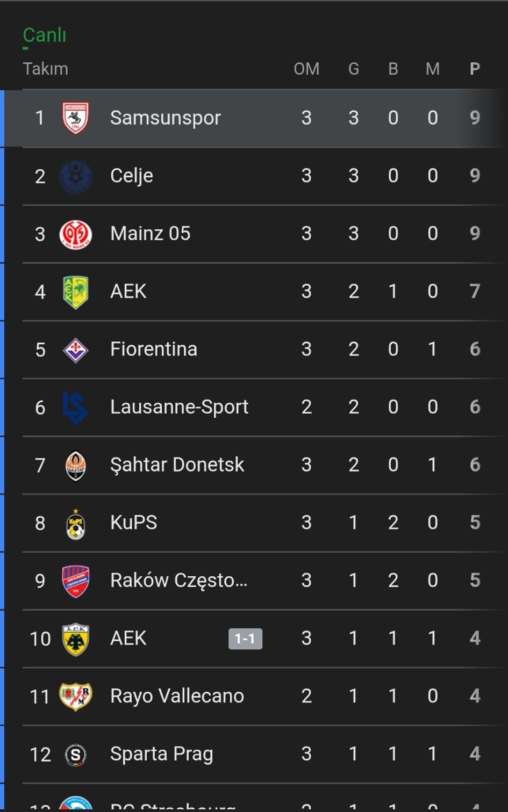Click the OM matches played header
The image size is (508, 812).
(306, 69)
